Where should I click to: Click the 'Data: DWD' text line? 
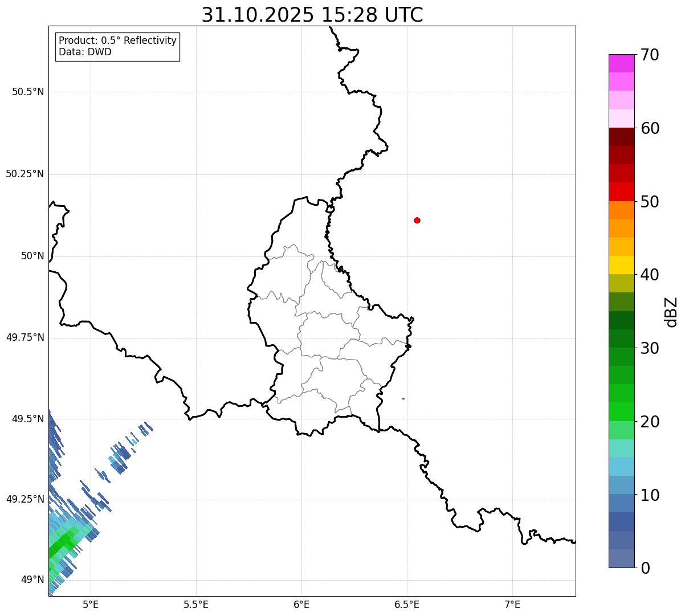click(x=85, y=52)
